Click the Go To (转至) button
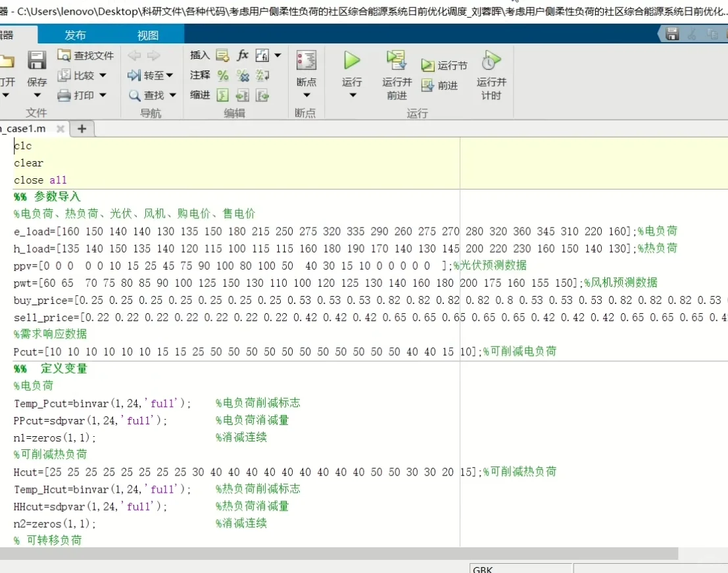The image size is (728, 573). (x=146, y=75)
